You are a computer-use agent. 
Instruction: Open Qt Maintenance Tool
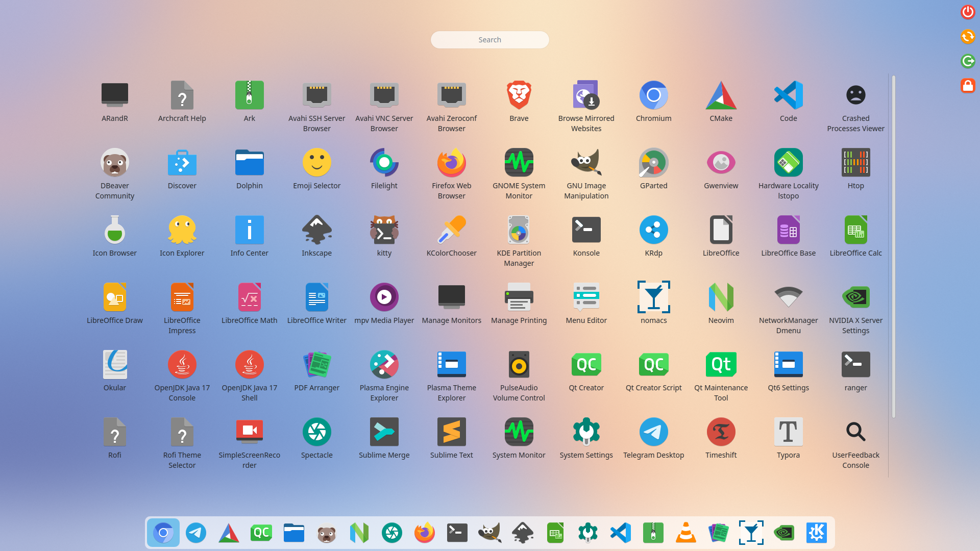[x=721, y=375]
